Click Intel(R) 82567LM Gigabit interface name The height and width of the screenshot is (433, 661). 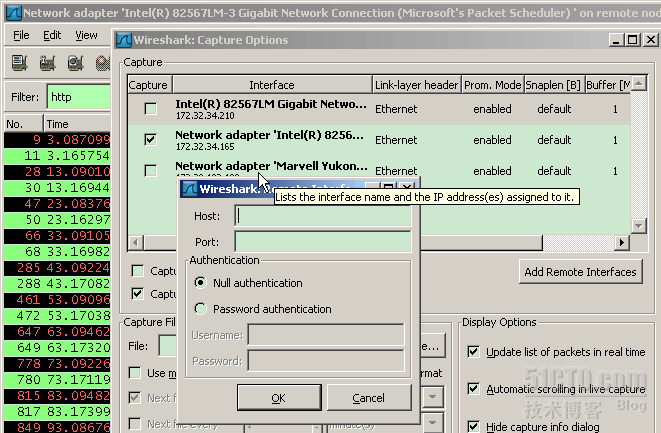pyautogui.click(x=271, y=104)
